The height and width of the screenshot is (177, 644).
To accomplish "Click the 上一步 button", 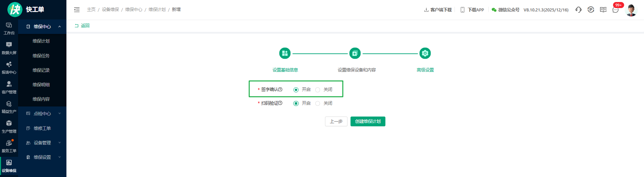I will click(x=336, y=121).
